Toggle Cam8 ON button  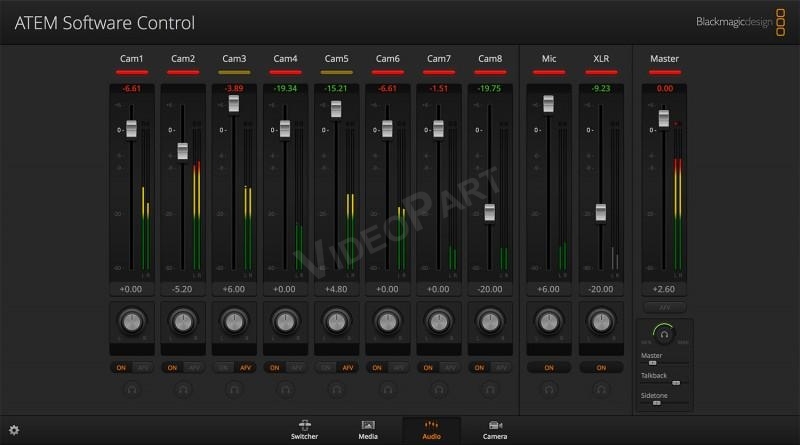pyautogui.click(x=479, y=367)
